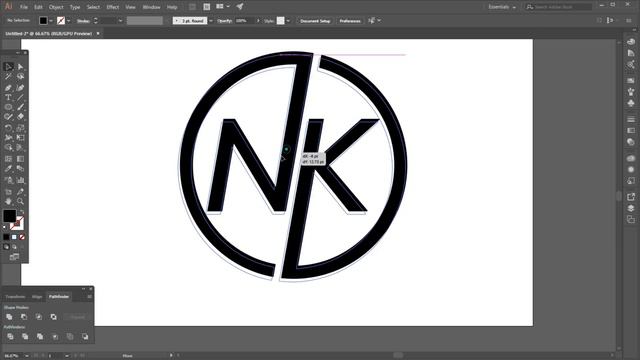
Task: Open the Layers panel icon in right dock
Action: (631, 208)
